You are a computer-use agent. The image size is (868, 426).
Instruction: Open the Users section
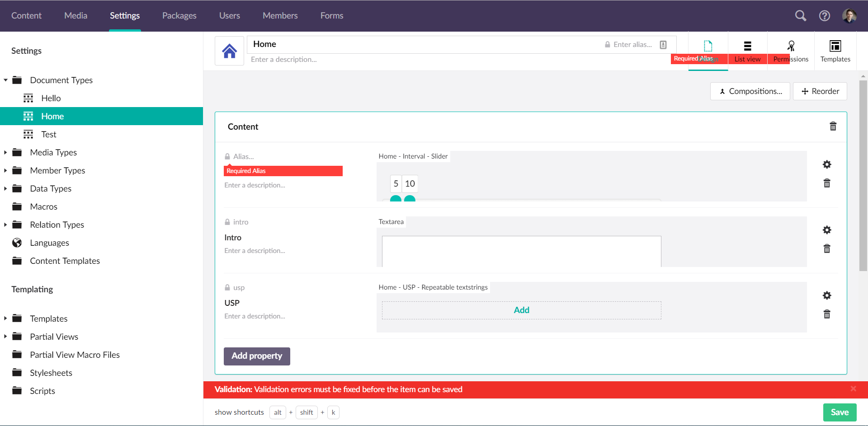coord(229,15)
